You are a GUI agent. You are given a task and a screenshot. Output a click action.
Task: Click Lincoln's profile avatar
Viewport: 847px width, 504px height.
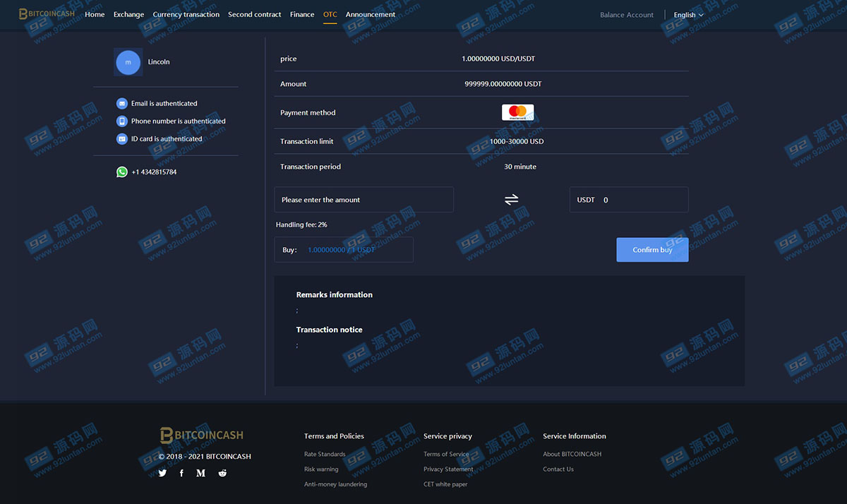(x=128, y=62)
